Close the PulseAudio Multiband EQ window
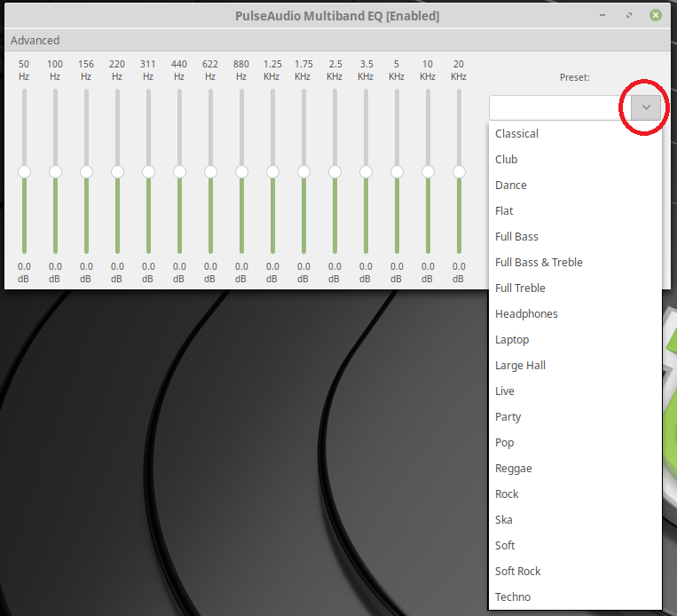The height and width of the screenshot is (616, 677). [x=656, y=16]
